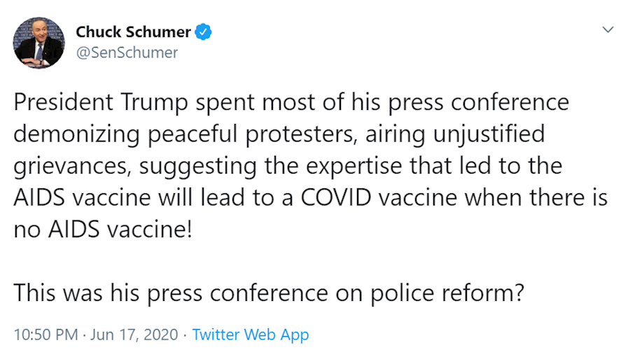Image resolution: width=630 pixels, height=364 pixels.
Task: Open Chuck Schumer's profile picture
Action: [x=38, y=42]
